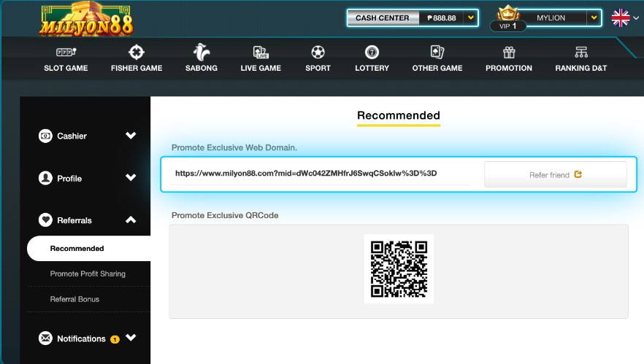Image resolution: width=644 pixels, height=364 pixels.
Task: Click the Milyon88 logo
Action: [x=87, y=19]
